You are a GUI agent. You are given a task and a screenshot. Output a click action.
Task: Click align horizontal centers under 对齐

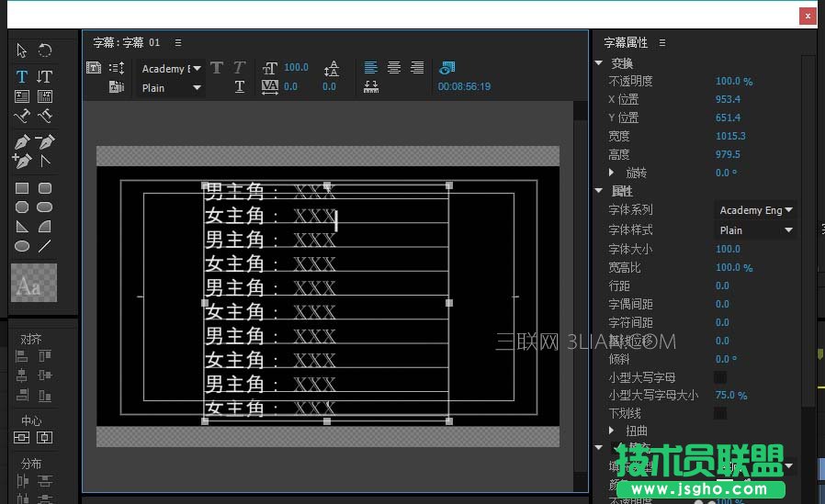(x=21, y=375)
